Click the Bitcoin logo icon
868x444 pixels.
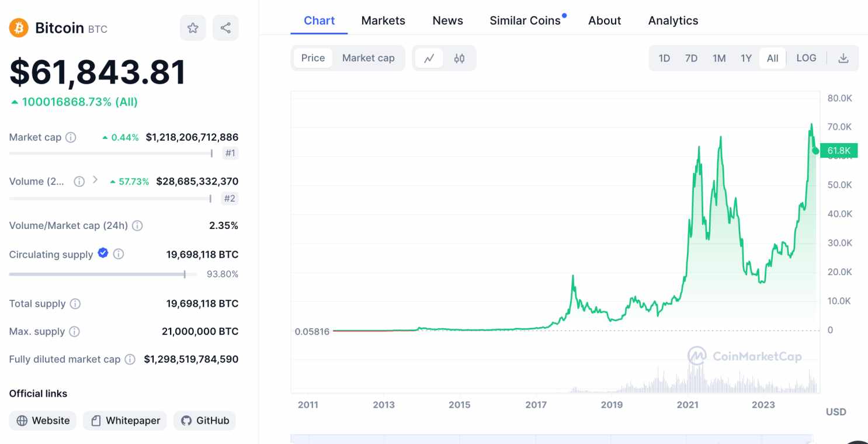[x=19, y=27]
